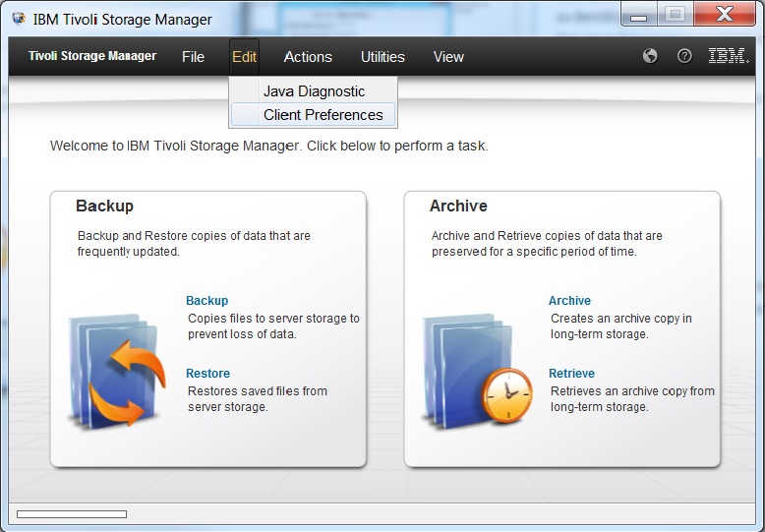Click 'Archive and Retrieve copies of data' description
The image size is (765, 532).
coord(547,244)
